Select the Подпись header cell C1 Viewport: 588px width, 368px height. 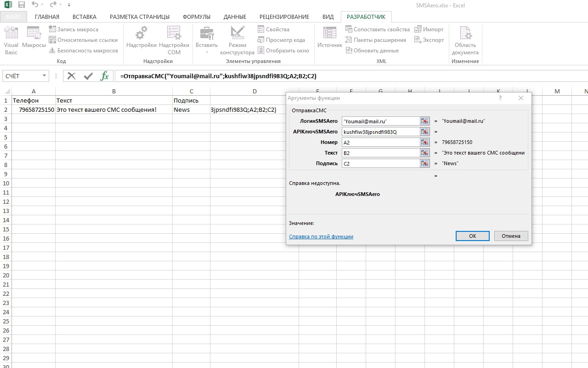coord(191,100)
